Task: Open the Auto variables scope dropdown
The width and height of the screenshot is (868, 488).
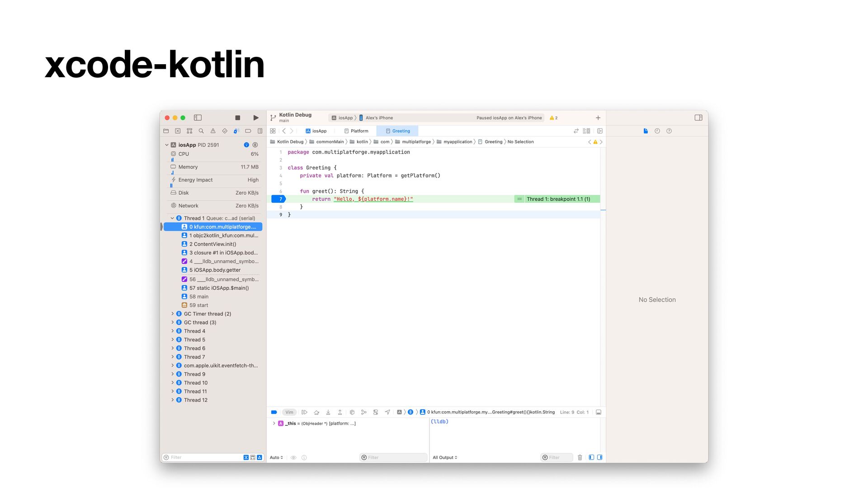Action: pyautogui.click(x=276, y=458)
